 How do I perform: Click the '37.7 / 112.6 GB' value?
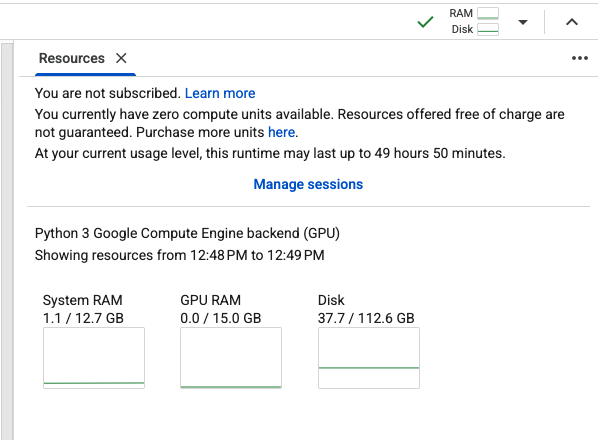[x=366, y=318]
